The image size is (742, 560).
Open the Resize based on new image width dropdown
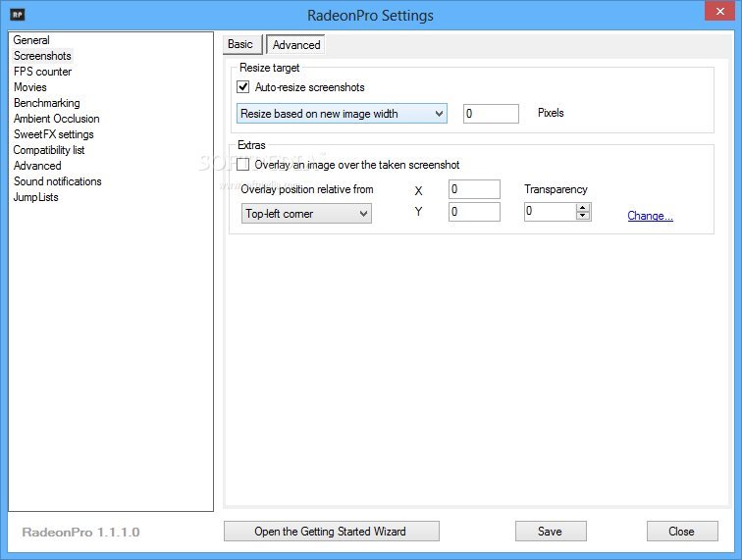[342, 114]
